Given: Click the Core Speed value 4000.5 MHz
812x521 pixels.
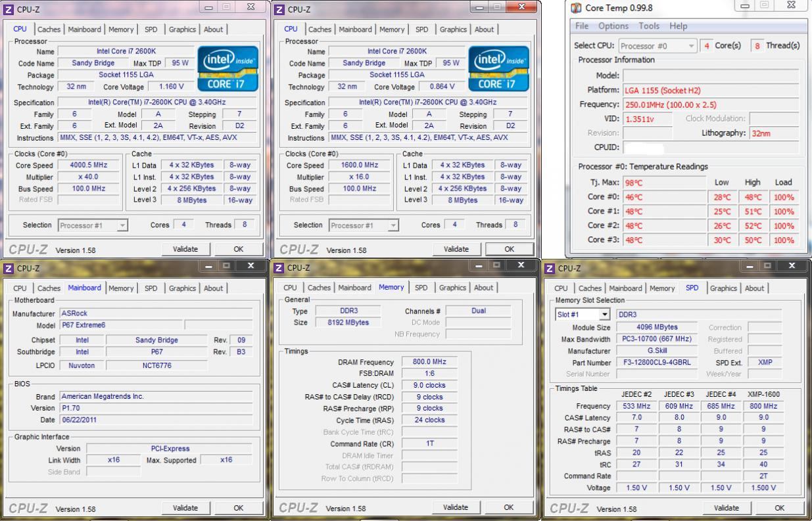Looking at the screenshot, I should (x=88, y=166).
